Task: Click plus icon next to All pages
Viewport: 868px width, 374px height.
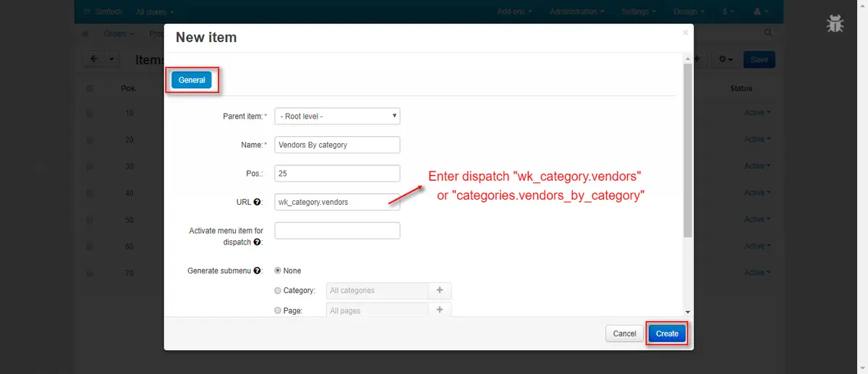Action: (x=440, y=310)
